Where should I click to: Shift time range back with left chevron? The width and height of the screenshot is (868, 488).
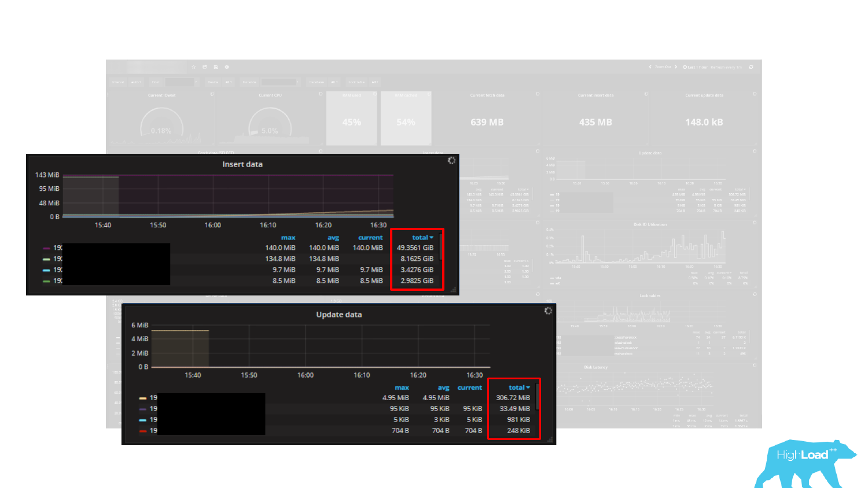coord(650,67)
